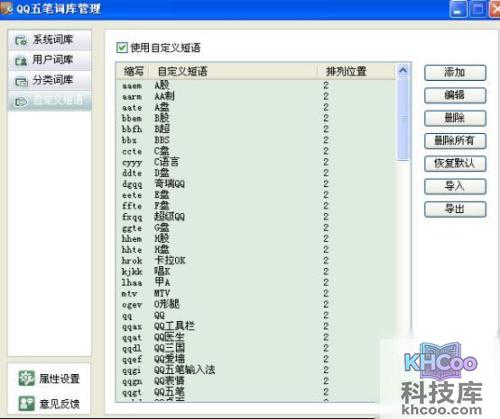Select the qq QQ row
Screen dimensions: 500x419
pos(256,315)
